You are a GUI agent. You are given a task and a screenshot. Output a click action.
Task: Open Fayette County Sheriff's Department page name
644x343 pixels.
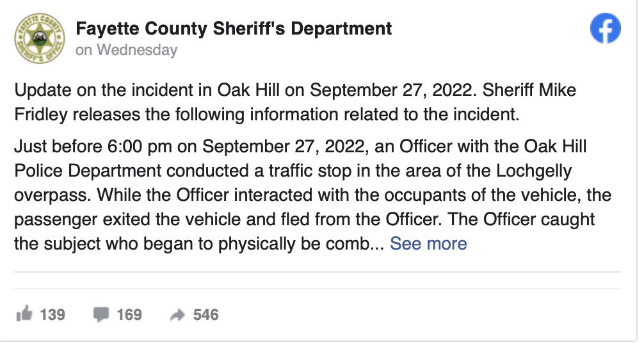[234, 29]
